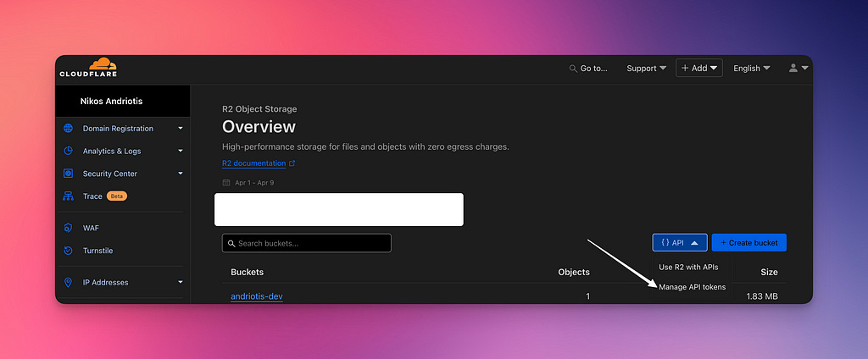Click the Cloudflare logo

88,68
